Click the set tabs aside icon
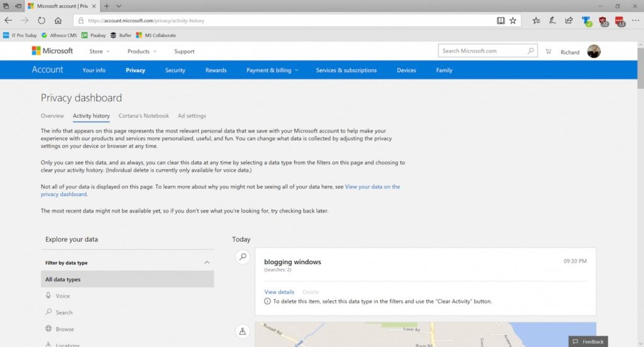The height and width of the screenshot is (347, 644). (18, 6)
